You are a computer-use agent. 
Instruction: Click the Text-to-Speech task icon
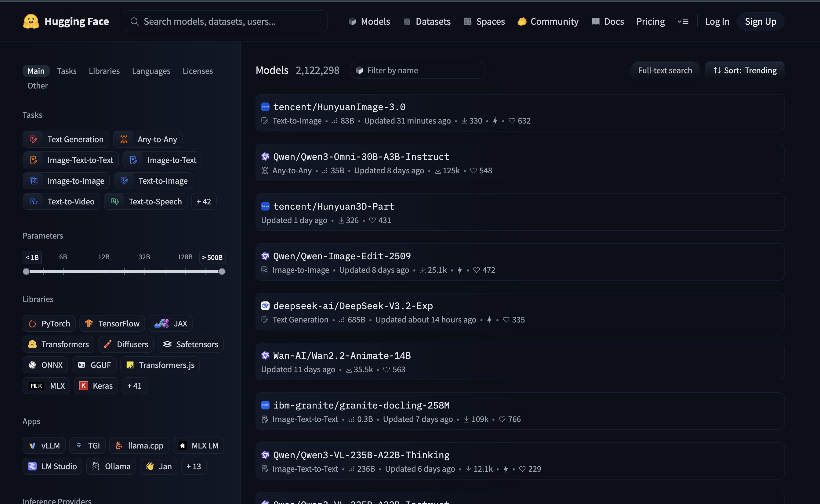(x=115, y=201)
